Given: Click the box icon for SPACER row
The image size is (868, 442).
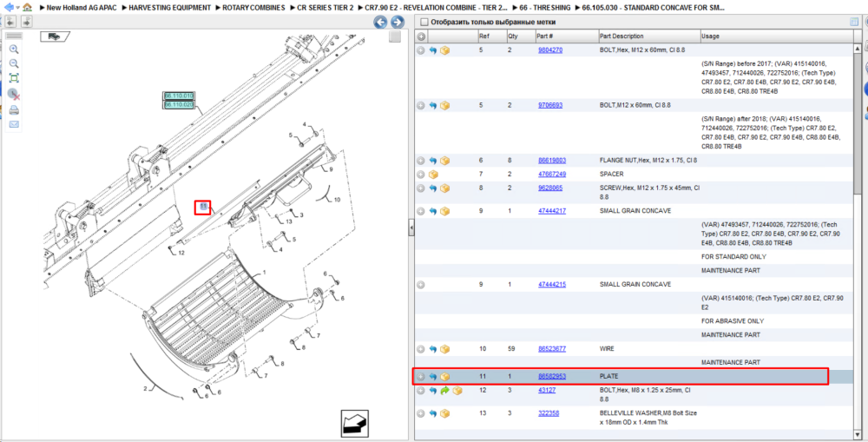Looking at the screenshot, I should click(x=433, y=175).
